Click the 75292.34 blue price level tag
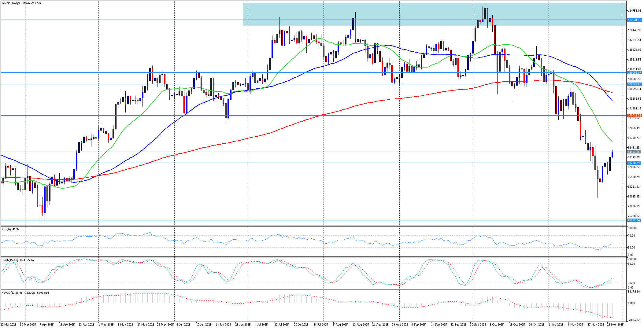The height and width of the screenshot is (328, 644). [634, 220]
